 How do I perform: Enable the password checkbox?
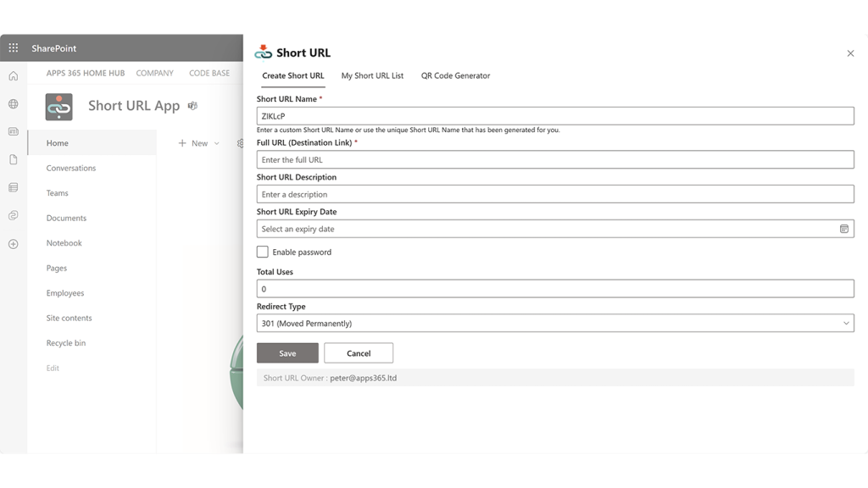click(x=263, y=252)
